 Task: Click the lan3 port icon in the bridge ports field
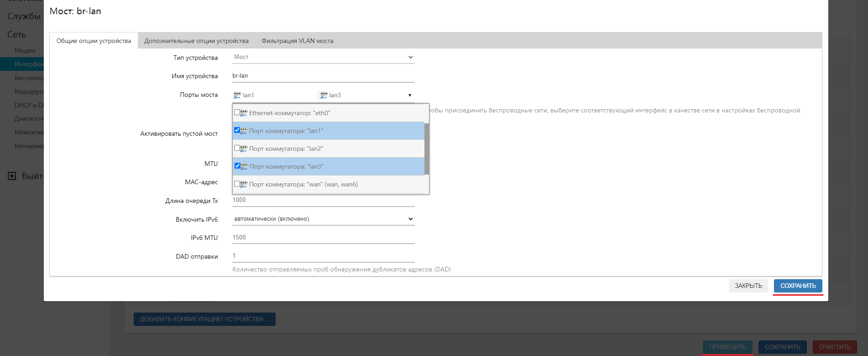click(324, 95)
